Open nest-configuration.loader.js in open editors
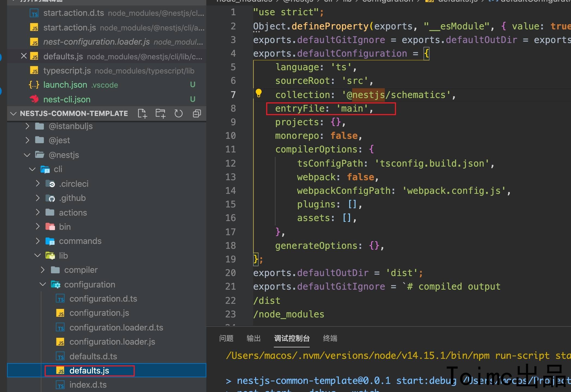This screenshot has height=392, width=571. (x=107, y=42)
